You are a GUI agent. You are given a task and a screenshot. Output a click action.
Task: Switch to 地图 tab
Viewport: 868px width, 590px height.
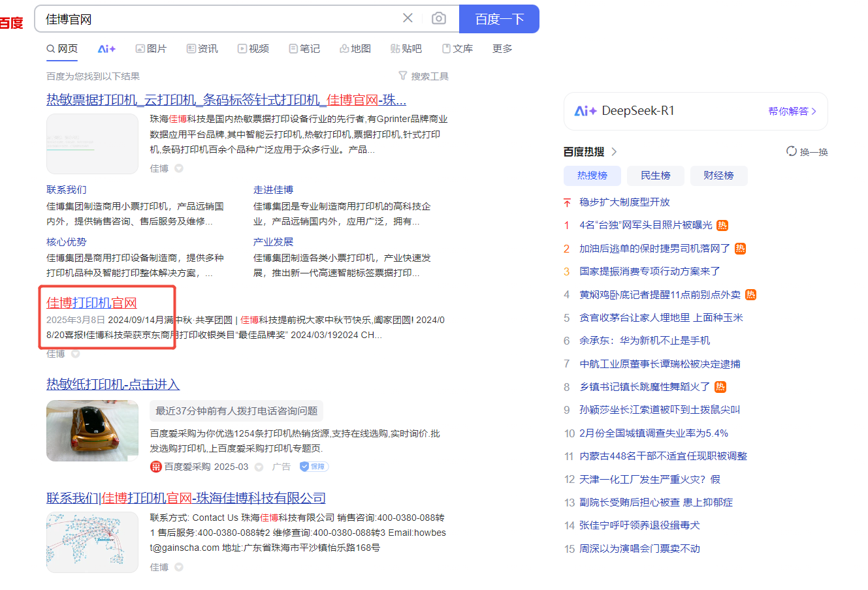point(355,48)
